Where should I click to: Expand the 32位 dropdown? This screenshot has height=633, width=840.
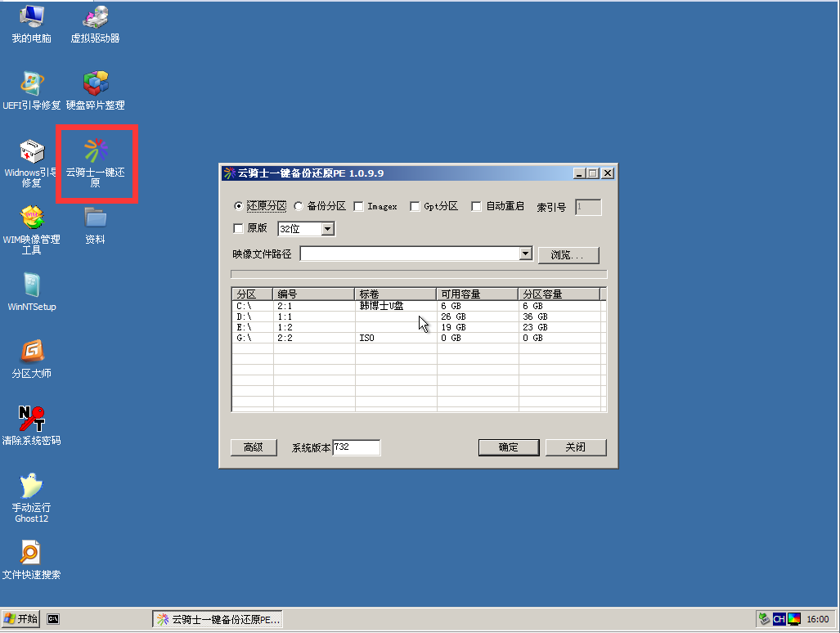328,229
